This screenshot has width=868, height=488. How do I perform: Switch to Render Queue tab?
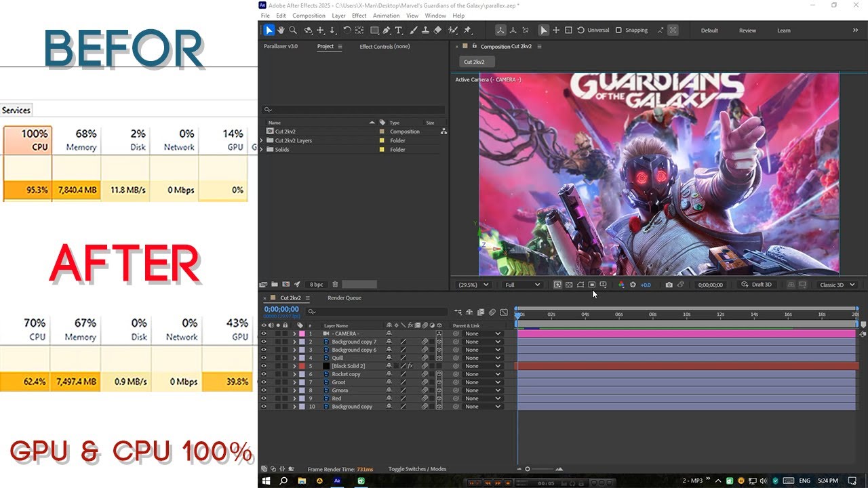click(x=344, y=298)
